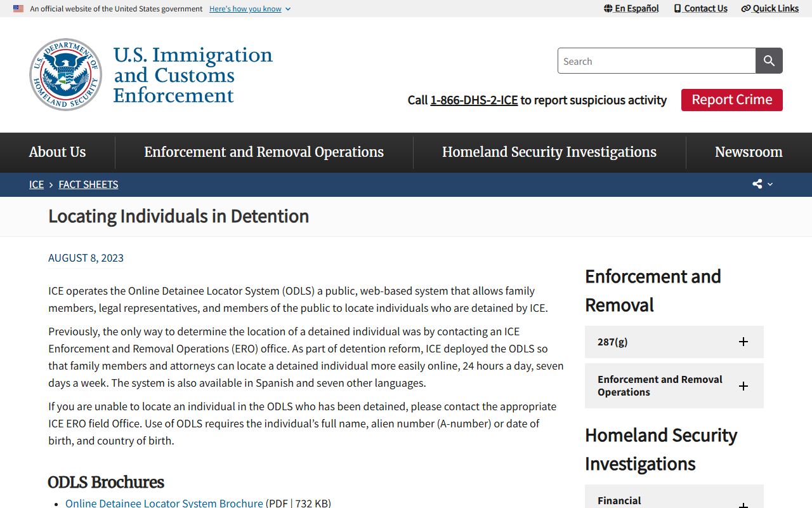
Task: Open Enforcement and Removal Operations nav menu
Action: click(264, 152)
